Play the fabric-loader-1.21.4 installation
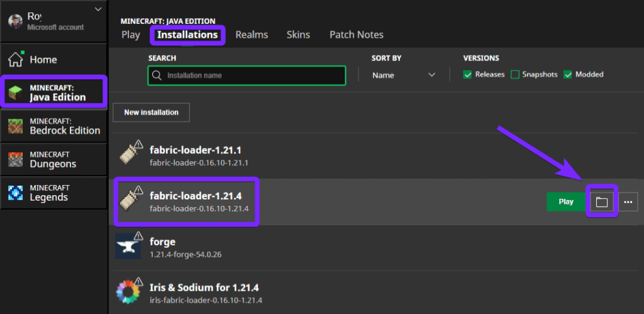This screenshot has width=644, height=314. (566, 202)
